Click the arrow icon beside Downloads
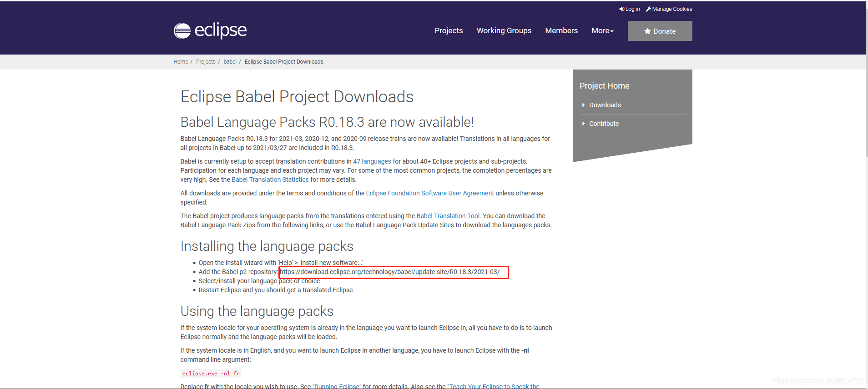This screenshot has height=389, width=868. tap(583, 105)
